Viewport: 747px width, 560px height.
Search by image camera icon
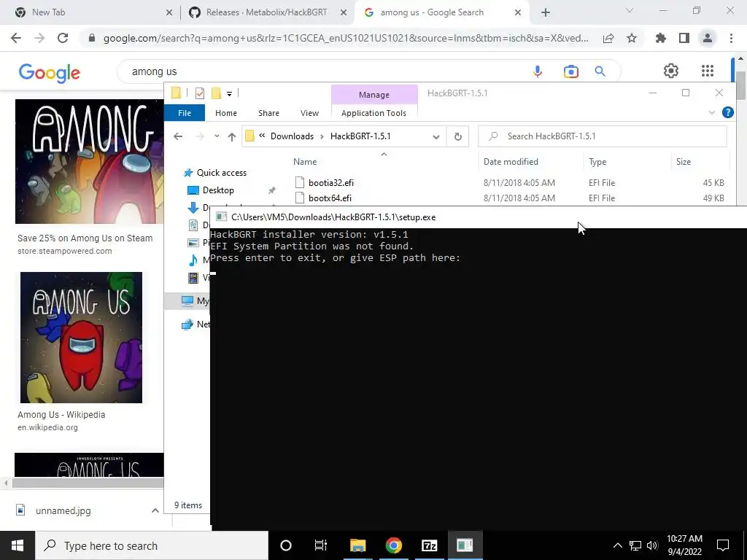[x=570, y=71]
